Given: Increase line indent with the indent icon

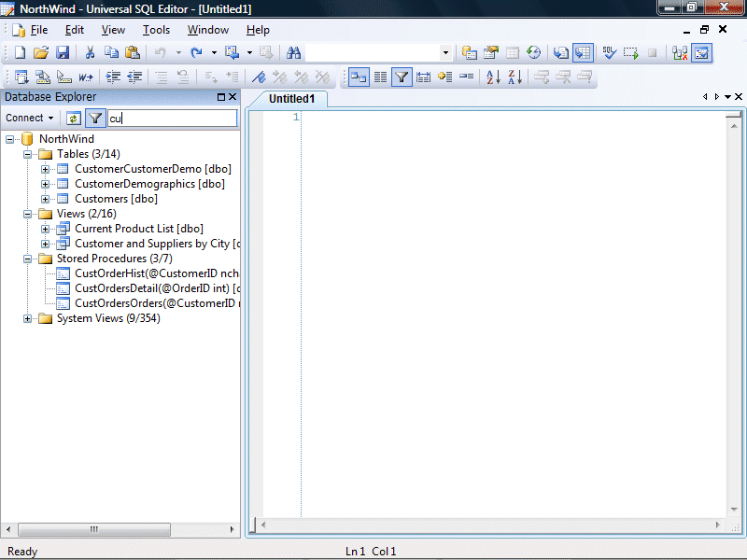Looking at the screenshot, I should (113, 77).
